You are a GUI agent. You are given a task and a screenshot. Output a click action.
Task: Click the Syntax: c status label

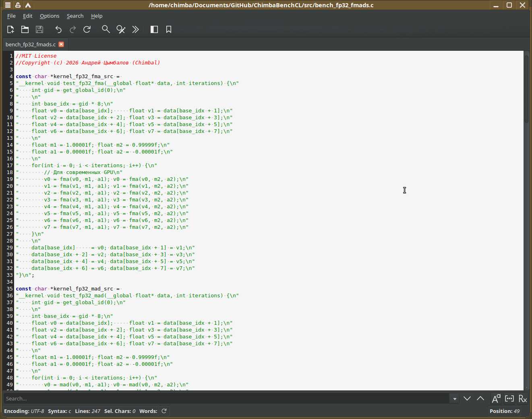pyautogui.click(x=59, y=411)
